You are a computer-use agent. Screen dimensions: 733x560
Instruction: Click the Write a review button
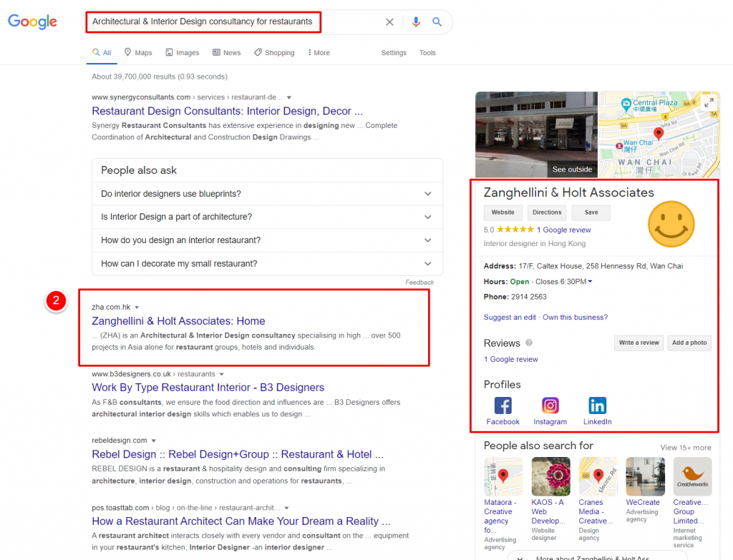tap(639, 343)
